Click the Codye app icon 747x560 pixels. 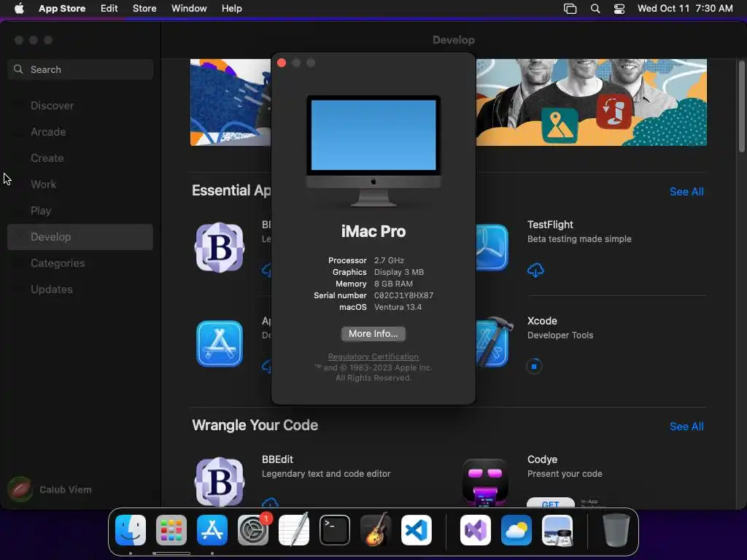tap(485, 482)
